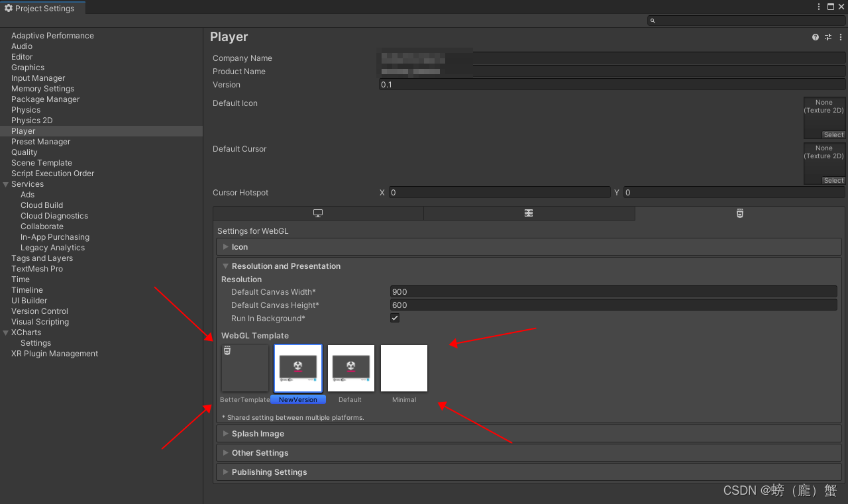This screenshot has height=504, width=848.
Task: Collapse the Resolution and Presentation section
Action: click(x=225, y=266)
